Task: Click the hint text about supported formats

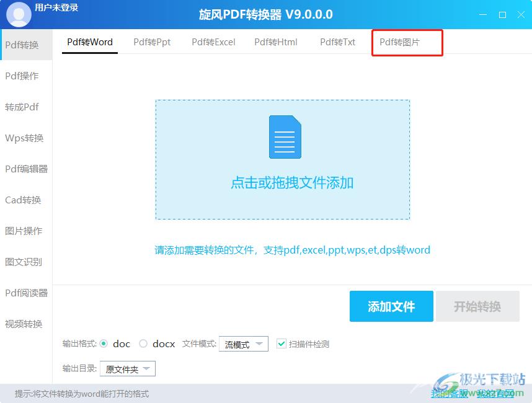Action: [x=292, y=250]
